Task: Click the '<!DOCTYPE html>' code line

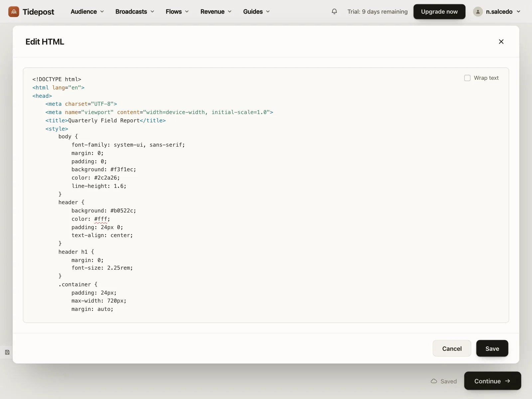Action: coord(57,79)
